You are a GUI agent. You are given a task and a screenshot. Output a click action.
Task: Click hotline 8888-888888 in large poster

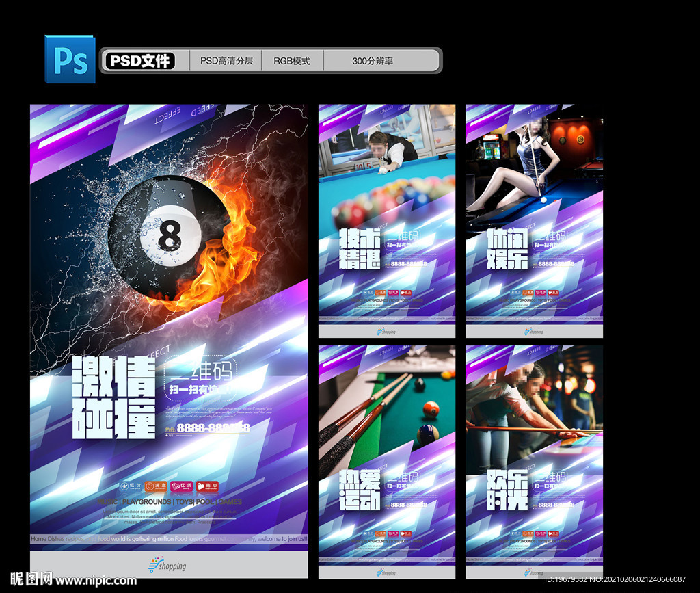(x=213, y=427)
